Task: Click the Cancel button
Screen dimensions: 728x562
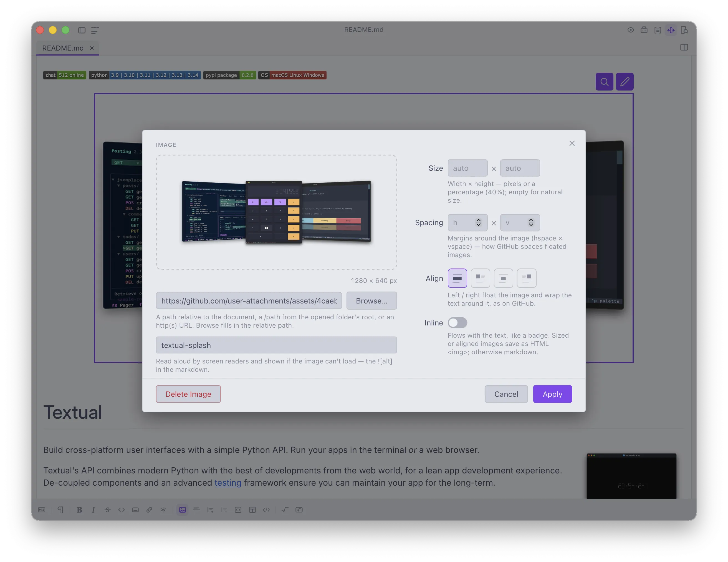Action: (506, 394)
